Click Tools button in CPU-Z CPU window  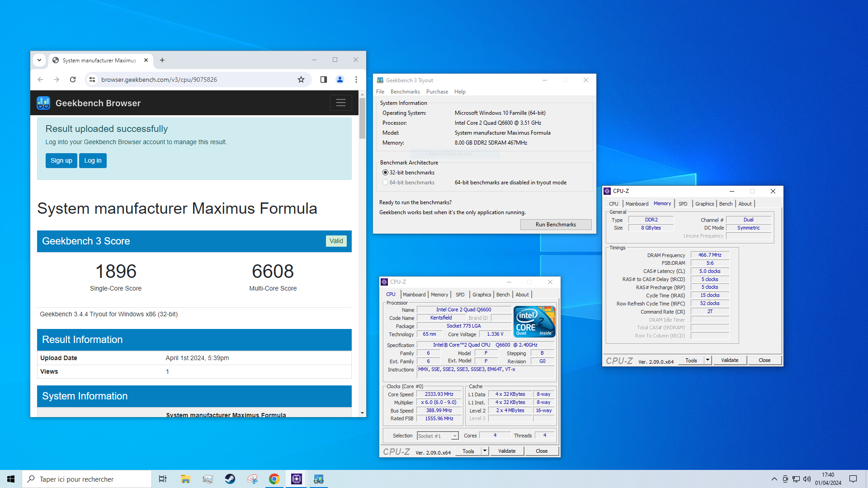pyautogui.click(x=468, y=451)
